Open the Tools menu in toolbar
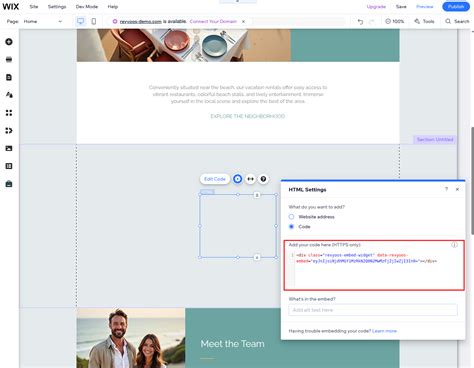Viewport: 474px width, 368px height. click(424, 21)
